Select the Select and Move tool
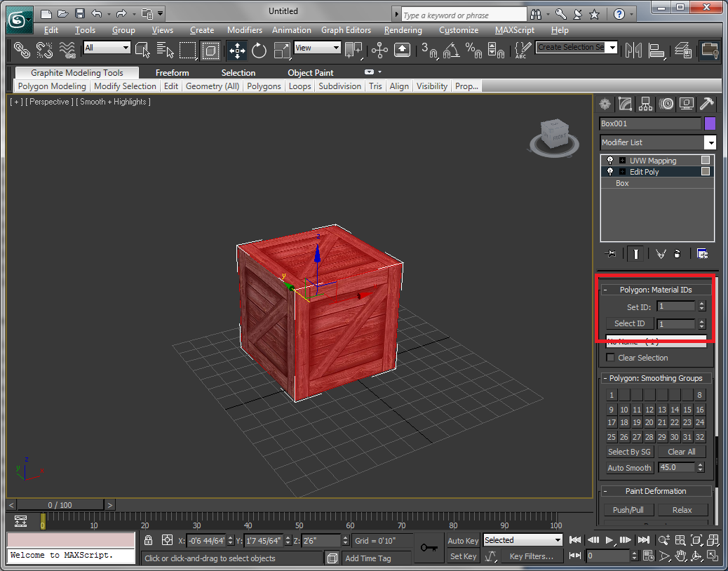 point(237,51)
